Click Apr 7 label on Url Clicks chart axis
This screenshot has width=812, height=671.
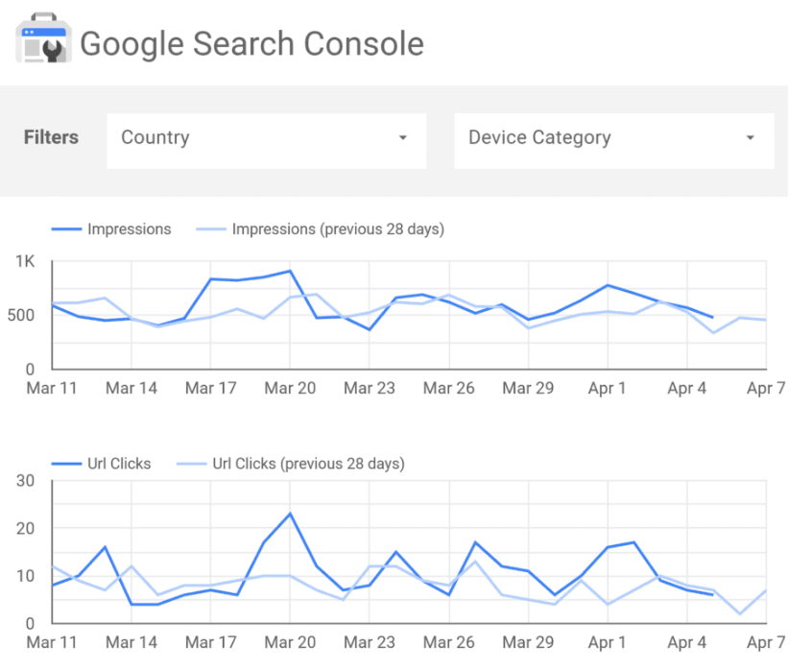click(766, 642)
